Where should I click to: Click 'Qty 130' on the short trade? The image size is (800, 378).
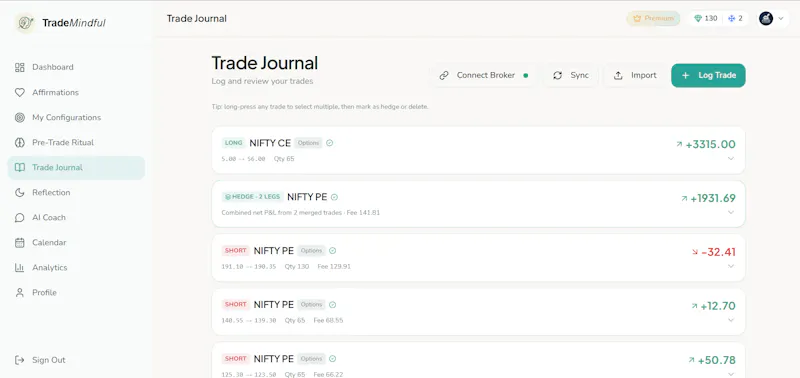coord(297,266)
